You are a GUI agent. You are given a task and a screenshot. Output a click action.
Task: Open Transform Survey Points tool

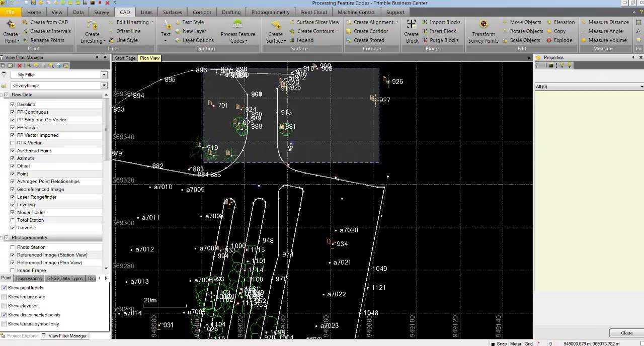pyautogui.click(x=484, y=31)
